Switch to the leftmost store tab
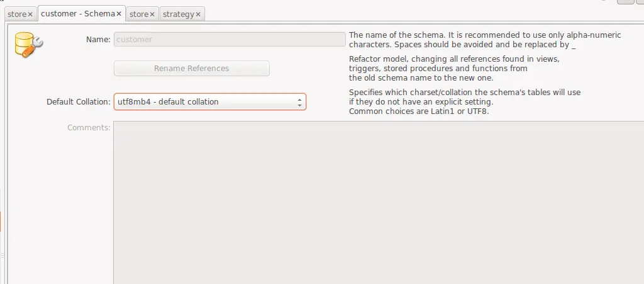 tap(16, 14)
